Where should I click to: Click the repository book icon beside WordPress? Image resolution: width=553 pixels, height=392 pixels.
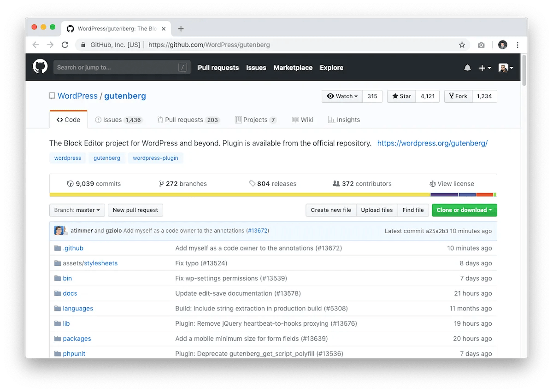click(x=52, y=96)
